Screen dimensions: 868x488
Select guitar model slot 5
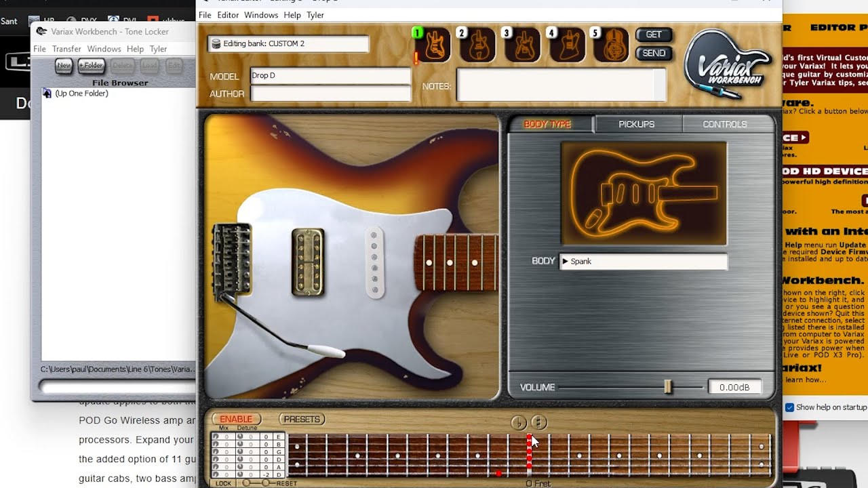612,45
